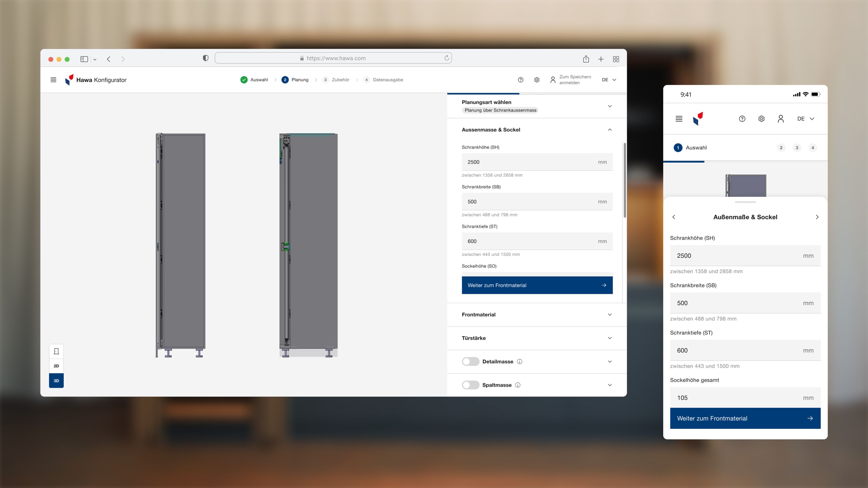Viewport: 868px width, 488px height.
Task: Click the Spaltmasse info icon
Action: [x=518, y=385]
